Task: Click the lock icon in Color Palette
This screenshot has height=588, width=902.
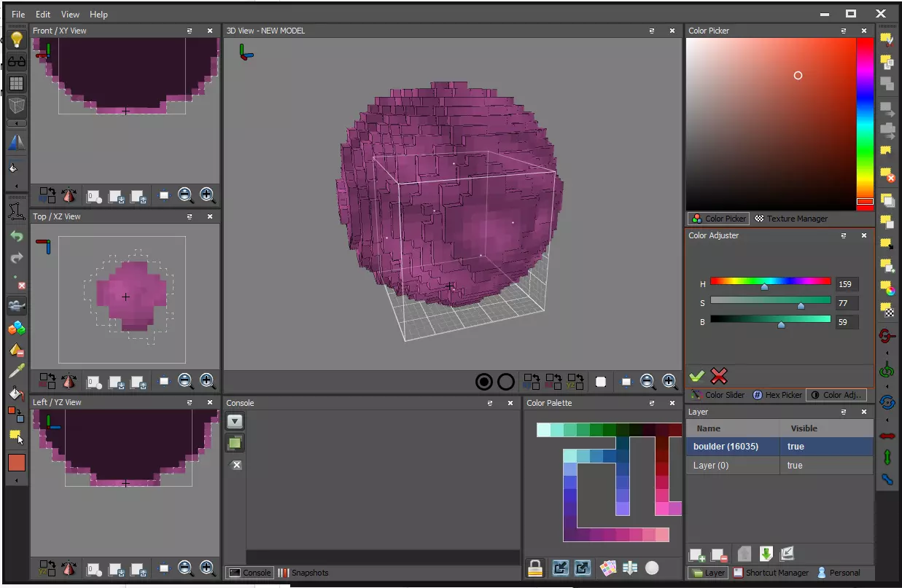Action: [x=535, y=568]
